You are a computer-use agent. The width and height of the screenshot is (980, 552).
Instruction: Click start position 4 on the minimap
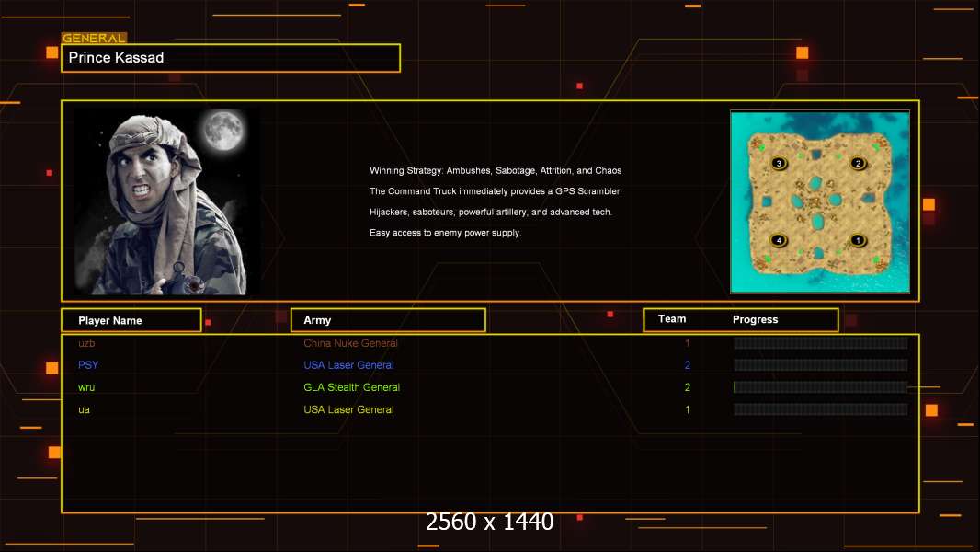(x=779, y=240)
